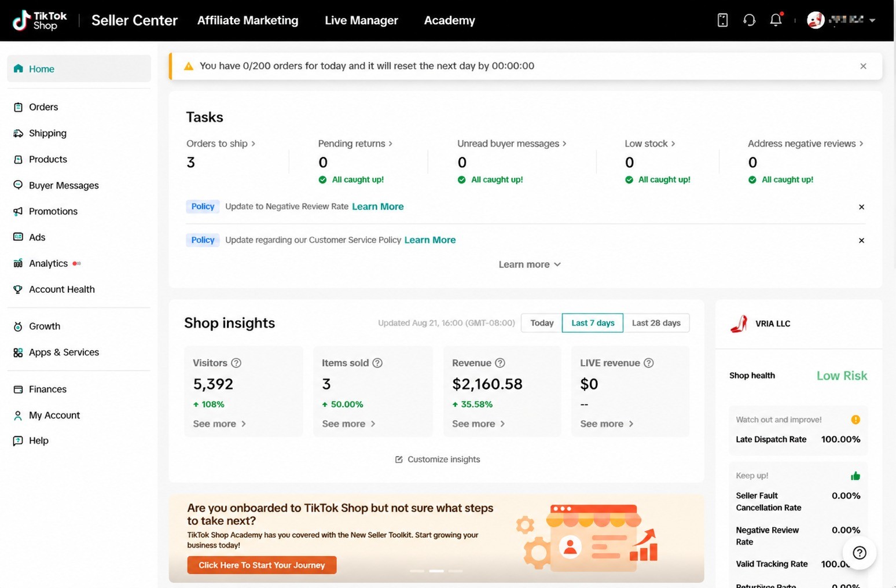Click See more under Visitors
Screen dimensions: 896x588
click(x=219, y=424)
